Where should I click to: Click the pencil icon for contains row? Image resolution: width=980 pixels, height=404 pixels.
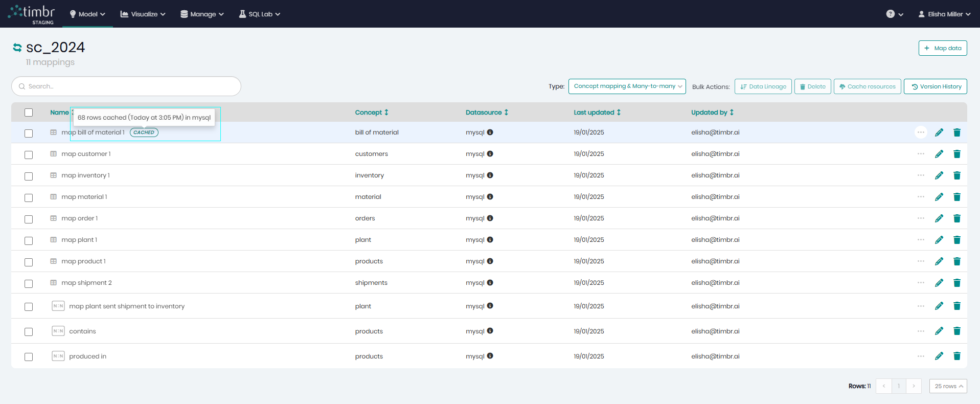tap(939, 331)
